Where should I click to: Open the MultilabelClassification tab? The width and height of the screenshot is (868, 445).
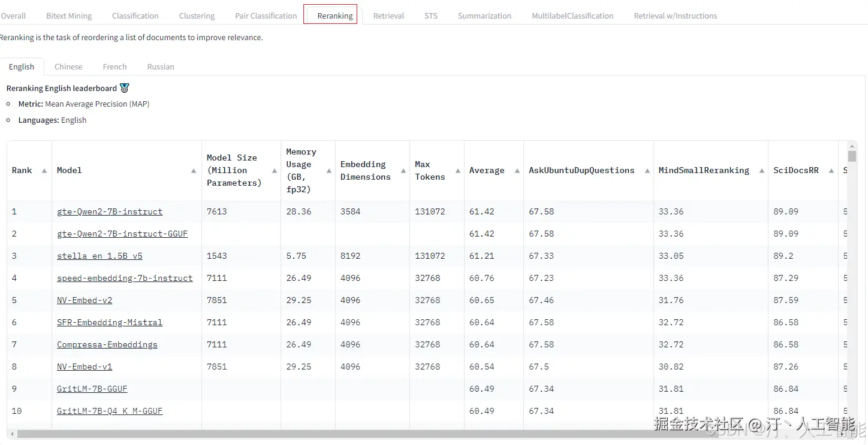572,16
